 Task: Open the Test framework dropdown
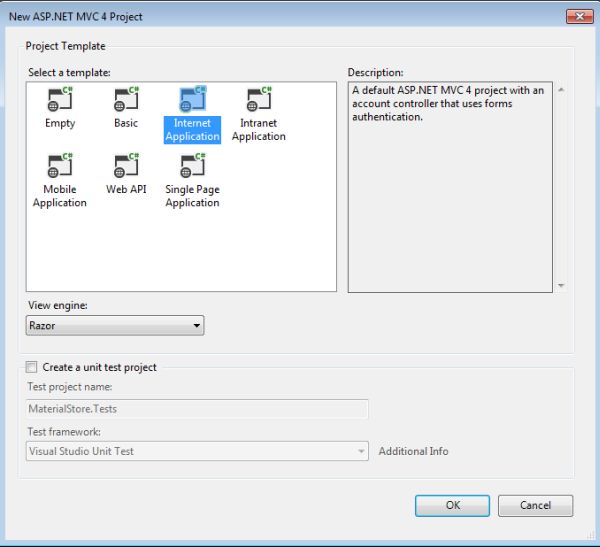tap(197, 451)
